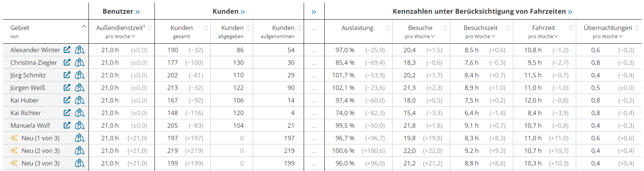Screen dimensions: 644x171
Task: Sort by Kunden gesamt column
Action: [x=206, y=28]
